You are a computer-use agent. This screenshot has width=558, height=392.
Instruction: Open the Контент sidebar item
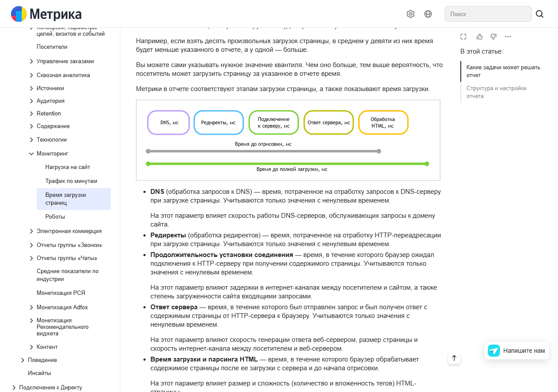pyautogui.click(x=47, y=347)
